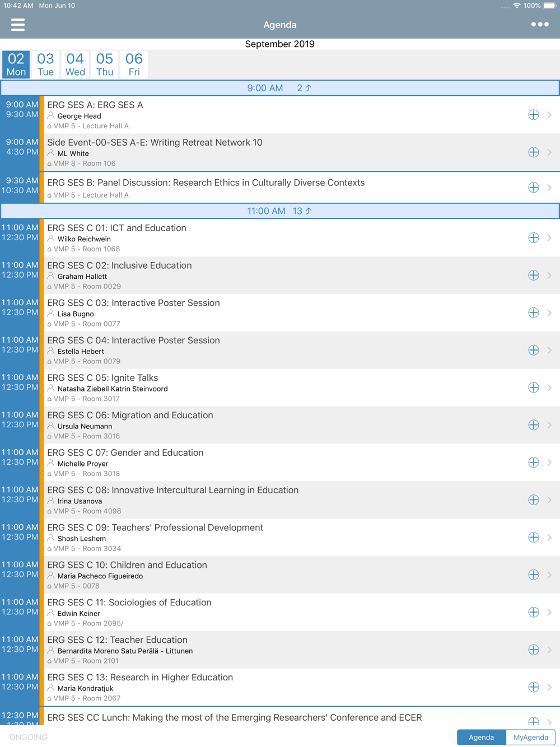Click speaker name Maria Kondratjuk
This screenshot has height=747, width=560.
click(x=86, y=689)
